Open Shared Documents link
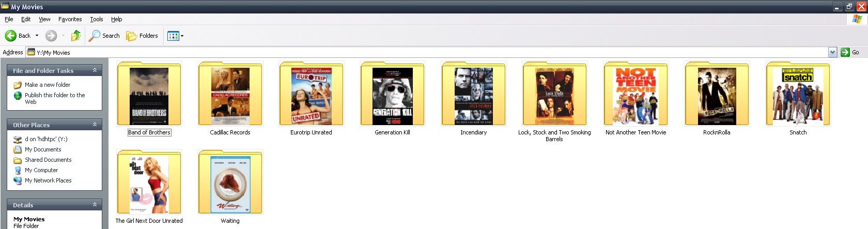 pos(48,160)
